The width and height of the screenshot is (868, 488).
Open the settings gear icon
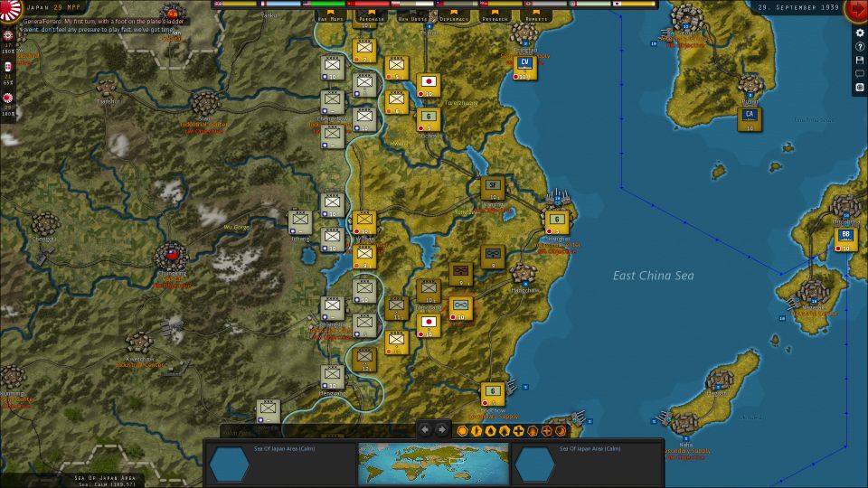pos(860,33)
